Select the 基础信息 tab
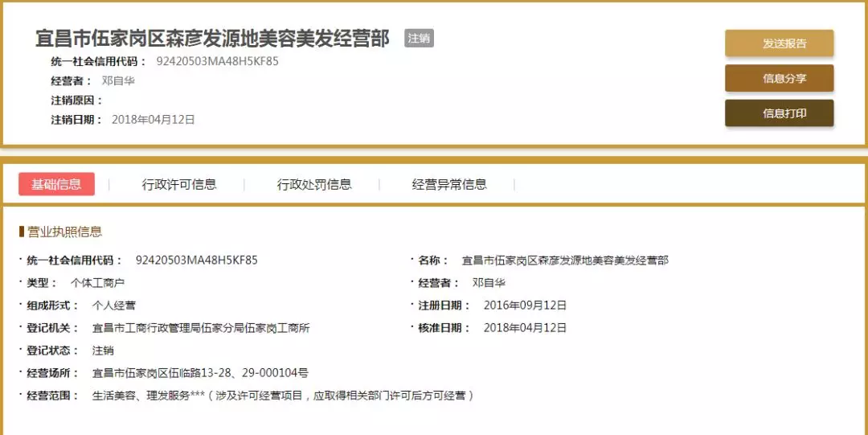 (56, 184)
